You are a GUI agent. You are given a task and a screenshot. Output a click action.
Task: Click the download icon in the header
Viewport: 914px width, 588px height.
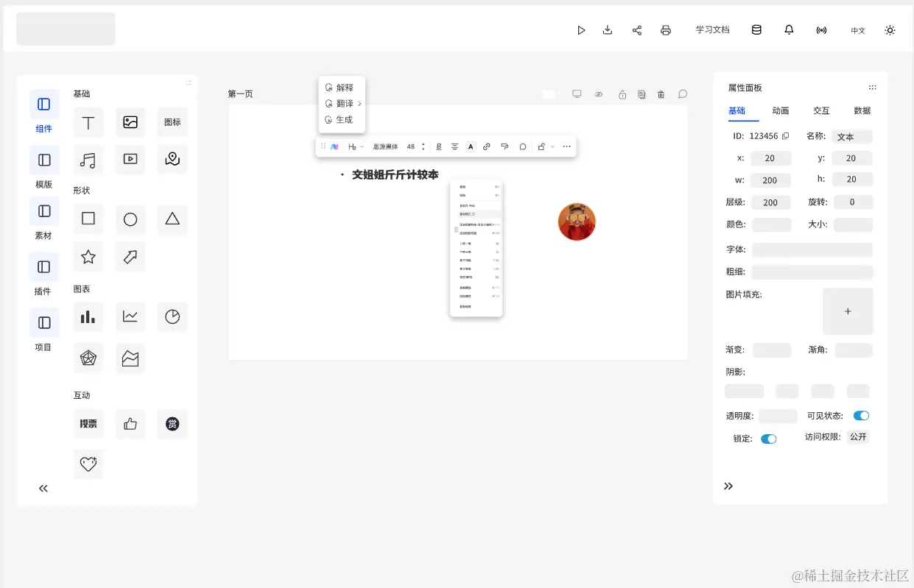pos(608,30)
